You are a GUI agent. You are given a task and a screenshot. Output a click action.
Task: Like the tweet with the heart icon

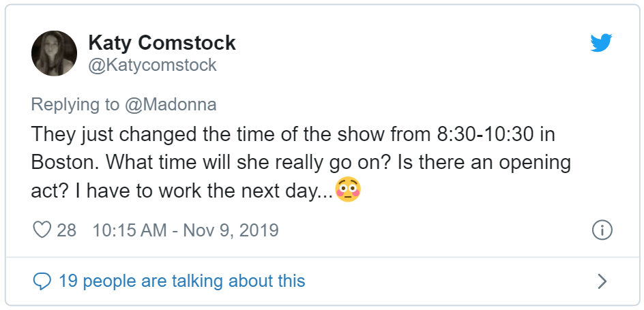click(x=43, y=230)
